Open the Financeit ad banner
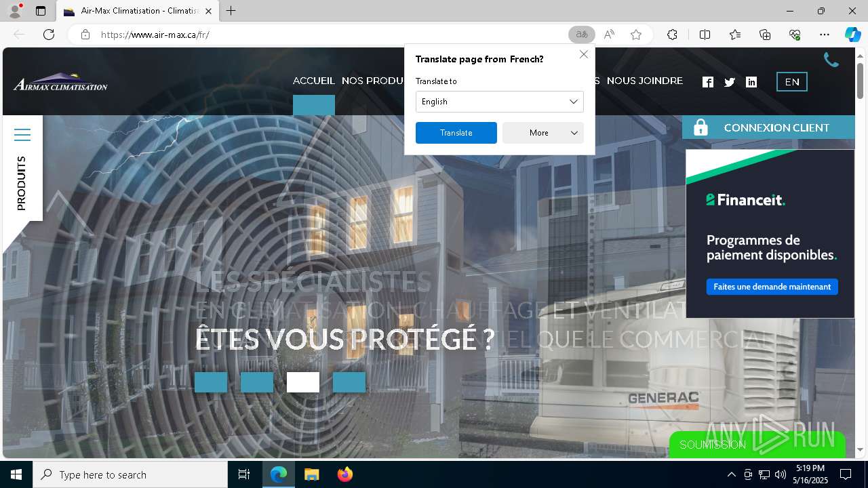Image resolution: width=868 pixels, height=488 pixels. click(770, 233)
